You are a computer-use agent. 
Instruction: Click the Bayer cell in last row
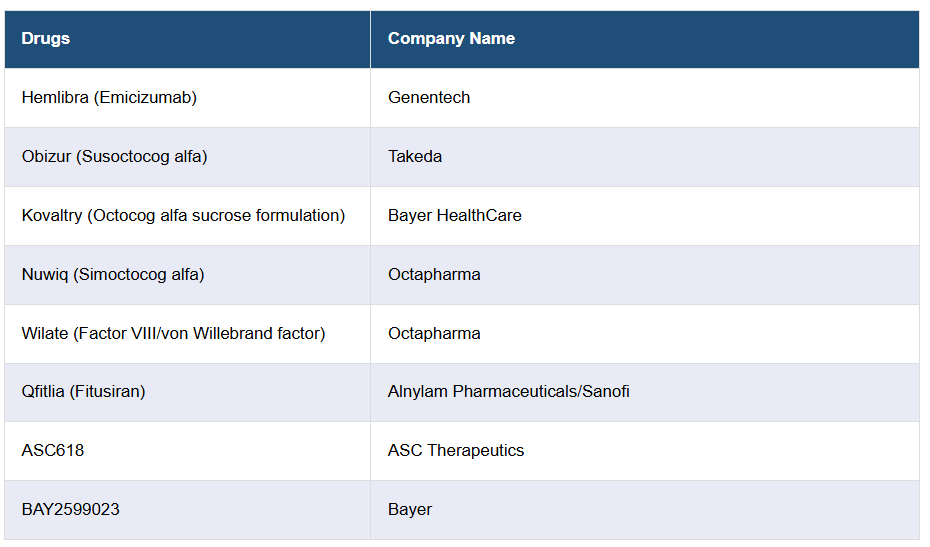[410, 510]
